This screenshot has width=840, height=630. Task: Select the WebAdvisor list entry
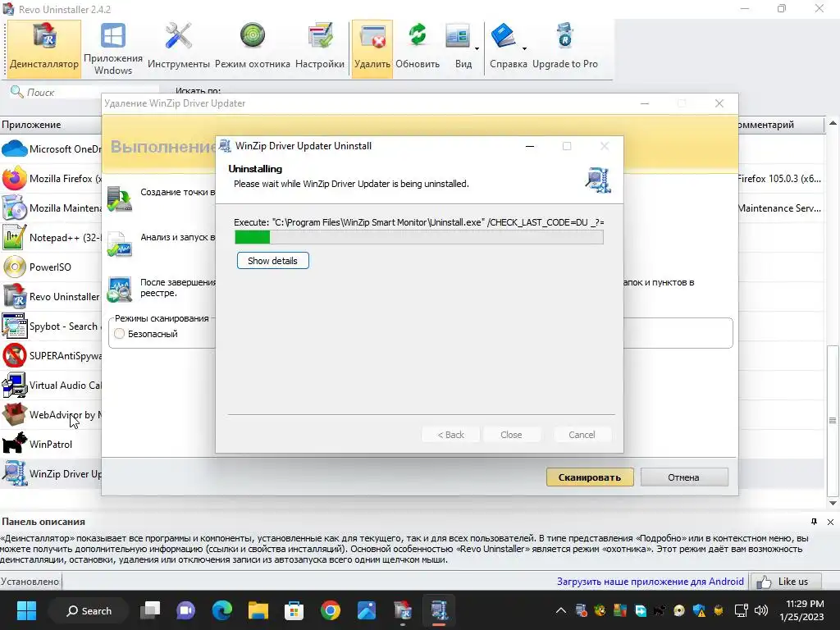pos(51,414)
